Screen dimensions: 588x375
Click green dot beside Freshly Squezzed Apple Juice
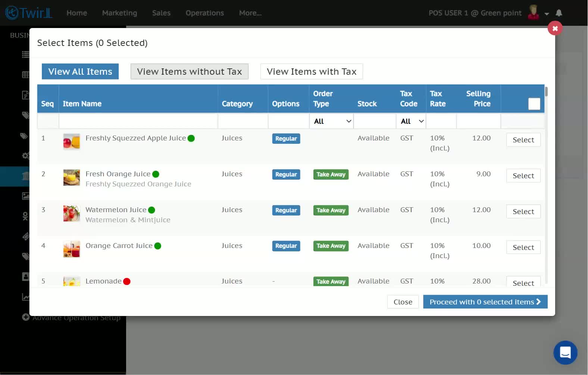(x=191, y=138)
